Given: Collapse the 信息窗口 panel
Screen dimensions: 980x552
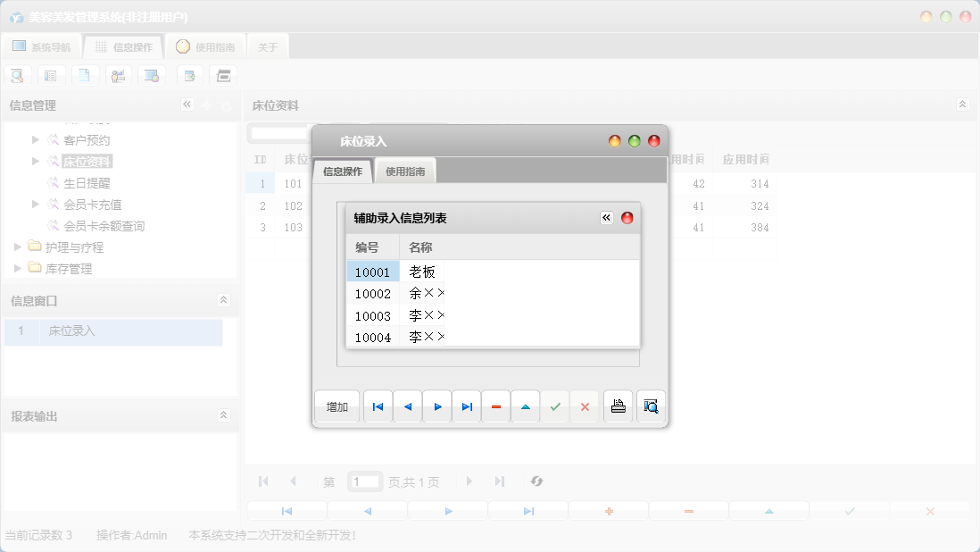Looking at the screenshot, I should [x=224, y=301].
